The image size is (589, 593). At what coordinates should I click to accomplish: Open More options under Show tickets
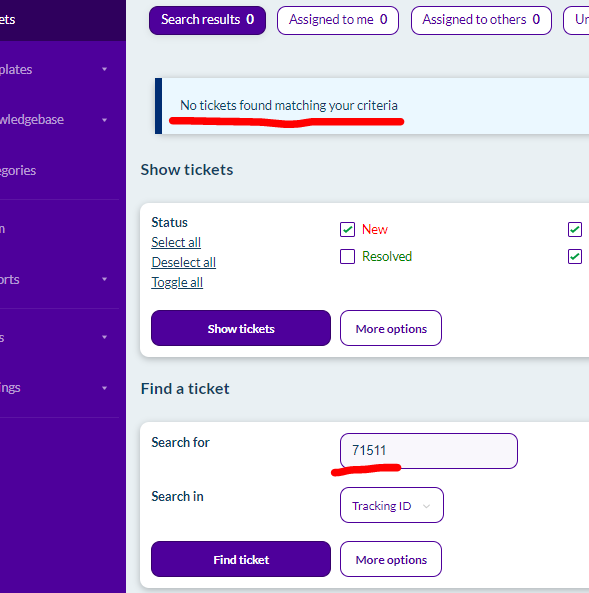[391, 328]
